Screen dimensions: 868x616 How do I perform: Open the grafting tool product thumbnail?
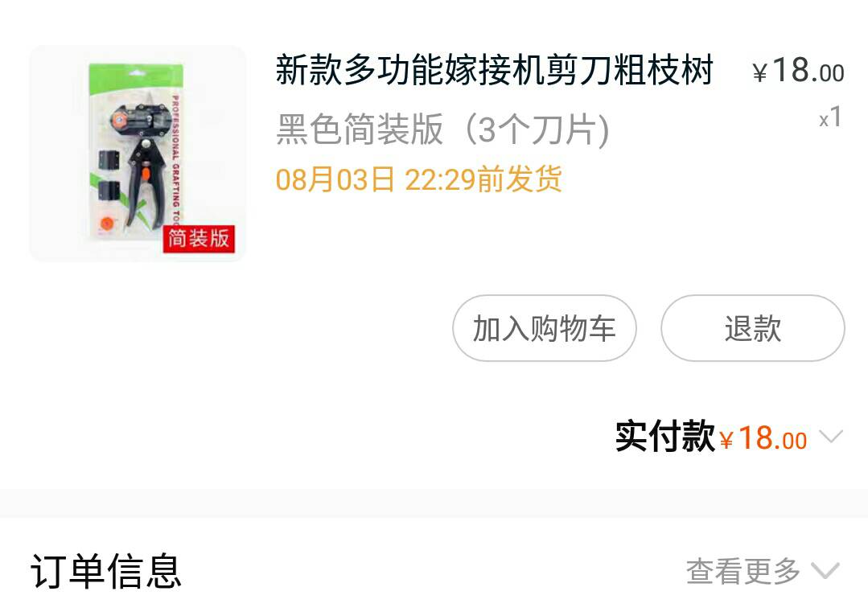(x=138, y=154)
